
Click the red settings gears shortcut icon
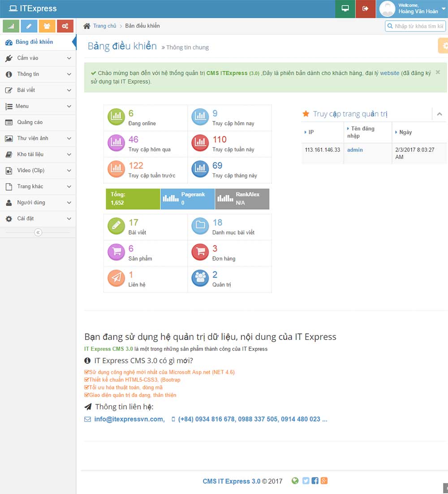coord(65,26)
